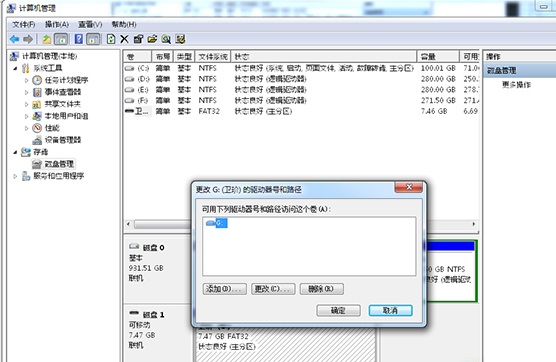Click the black X Delete toolbar icon

point(124,39)
